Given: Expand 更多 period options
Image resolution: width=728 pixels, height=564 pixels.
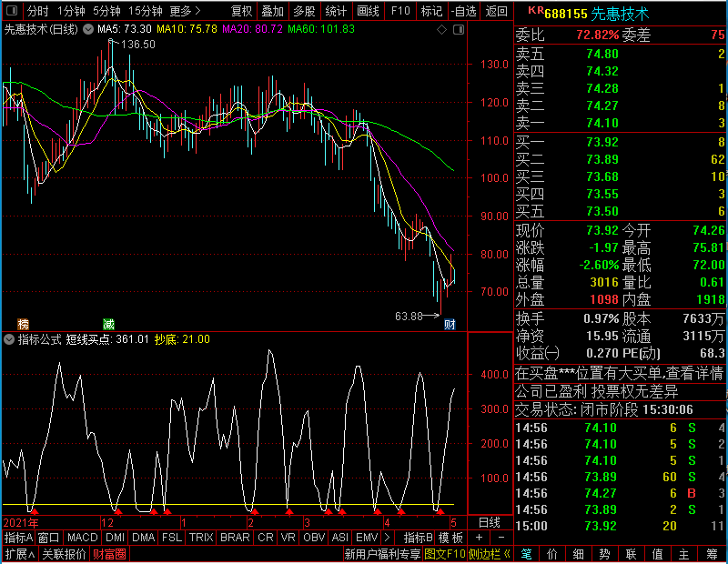Looking at the screenshot, I should click(x=185, y=11).
